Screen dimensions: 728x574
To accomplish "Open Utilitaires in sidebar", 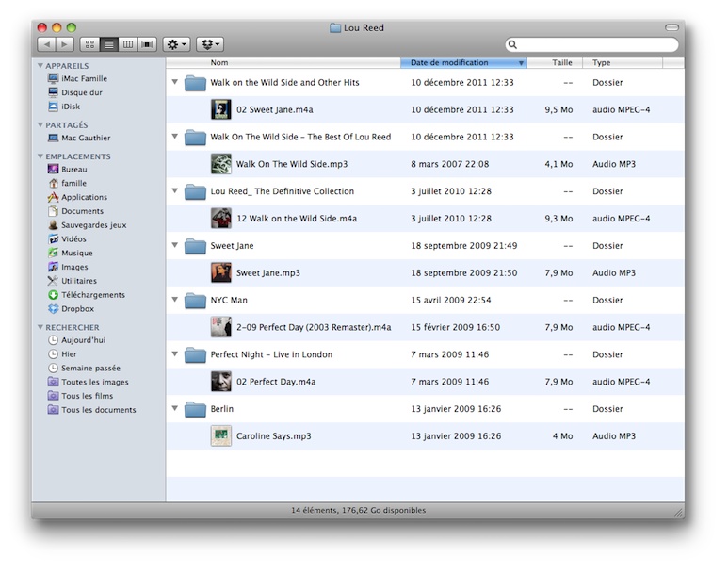I will pyautogui.click(x=73, y=281).
